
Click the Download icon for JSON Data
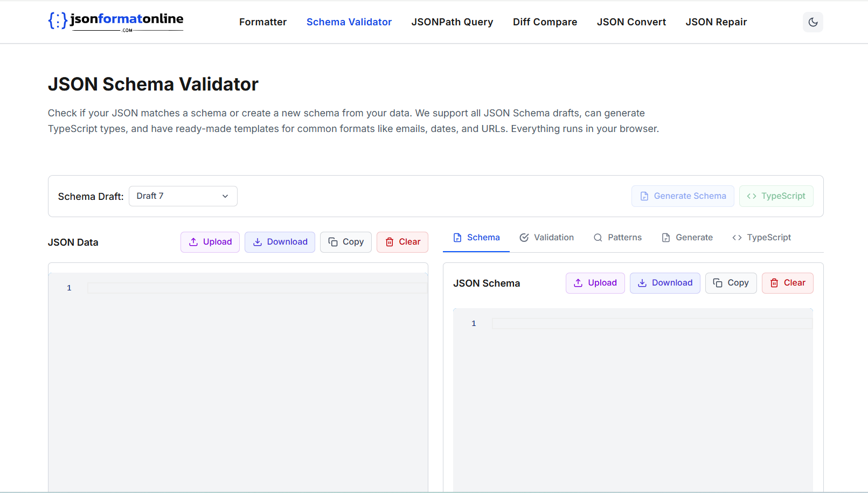[x=258, y=242]
